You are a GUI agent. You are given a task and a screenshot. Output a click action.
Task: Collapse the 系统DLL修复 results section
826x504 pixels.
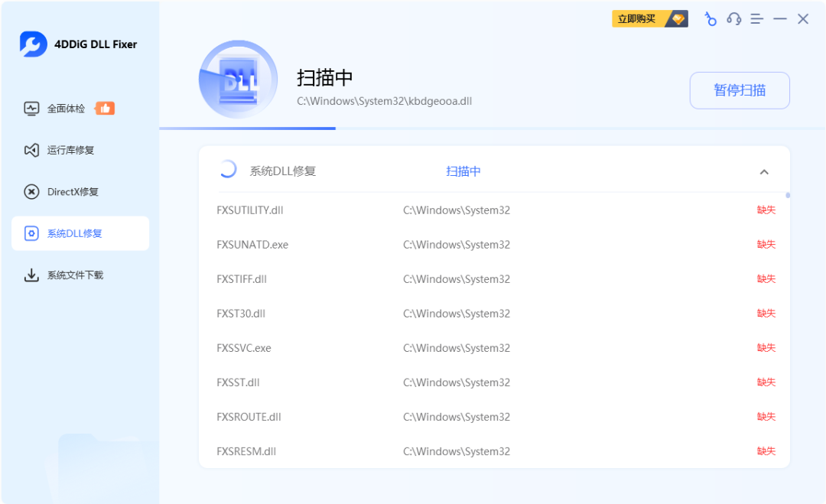(764, 172)
